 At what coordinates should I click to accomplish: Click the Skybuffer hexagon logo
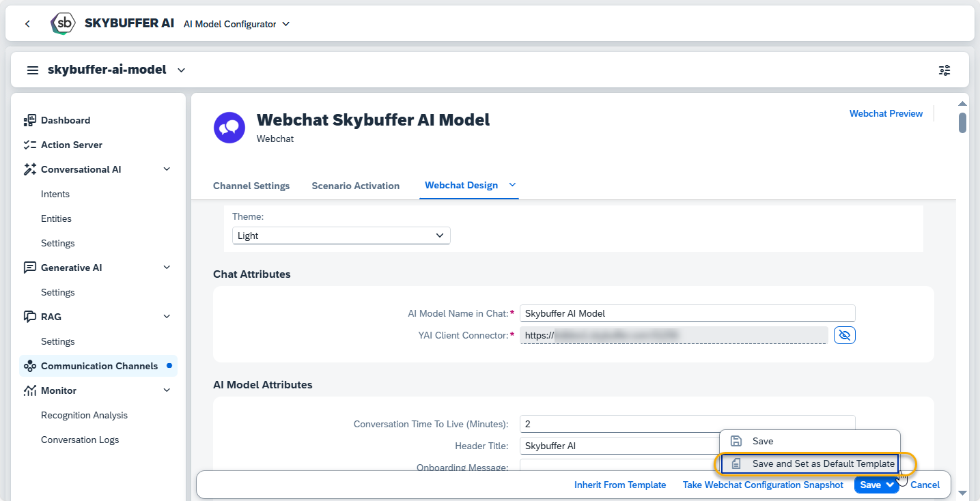click(x=64, y=23)
